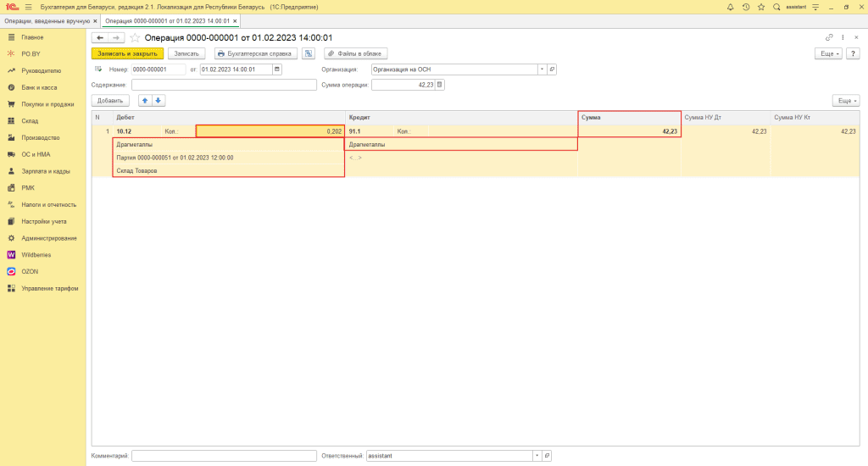Switch to Операции, введенные вручную tab
Image resolution: width=868 pixels, height=466 pixels.
(49, 19)
